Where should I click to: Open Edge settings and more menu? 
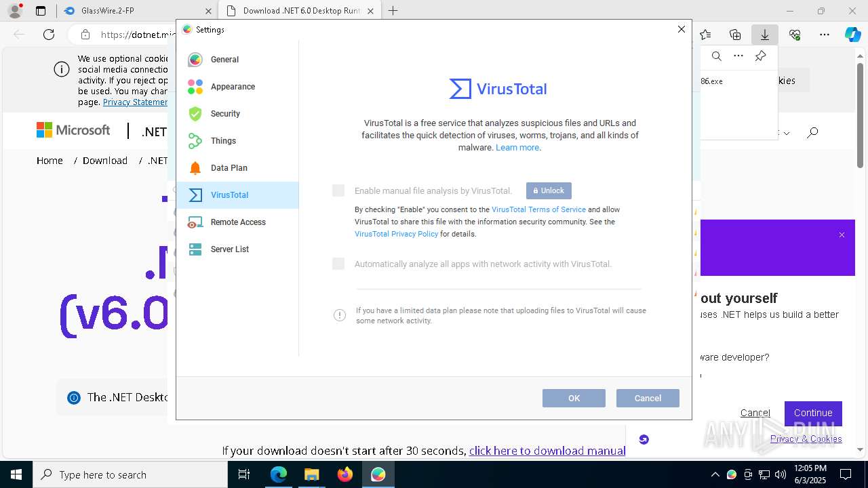click(x=825, y=35)
